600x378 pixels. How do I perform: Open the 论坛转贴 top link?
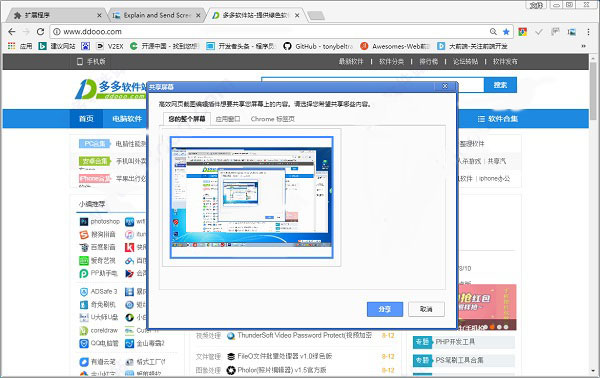click(x=465, y=62)
